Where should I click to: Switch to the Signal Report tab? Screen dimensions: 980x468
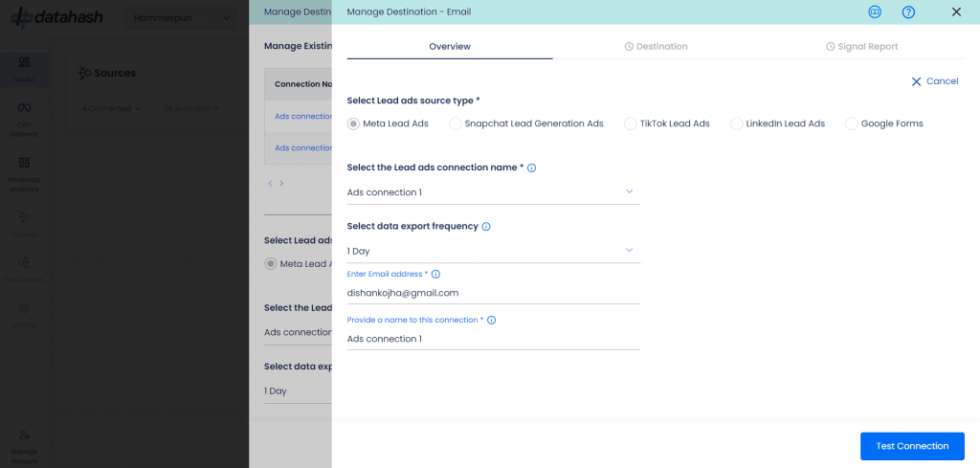pos(861,47)
